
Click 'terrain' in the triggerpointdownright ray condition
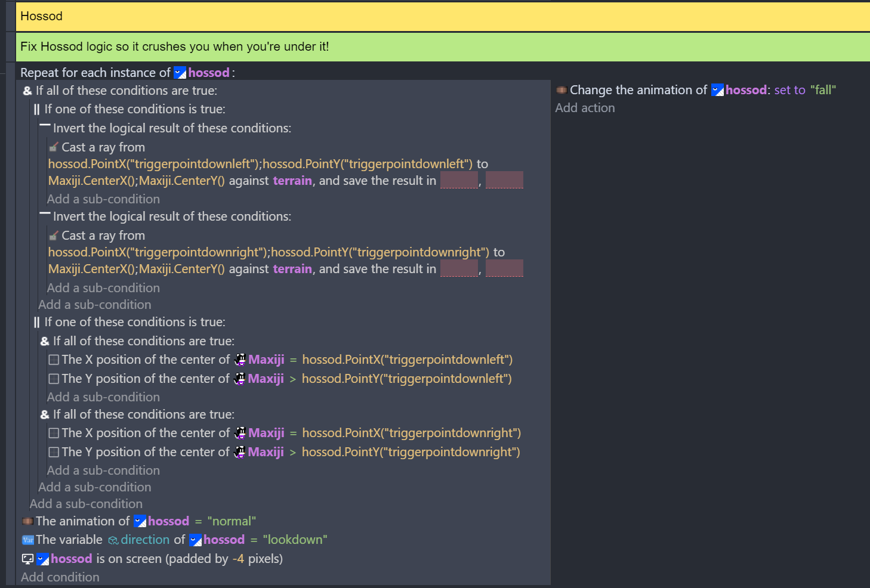(292, 269)
